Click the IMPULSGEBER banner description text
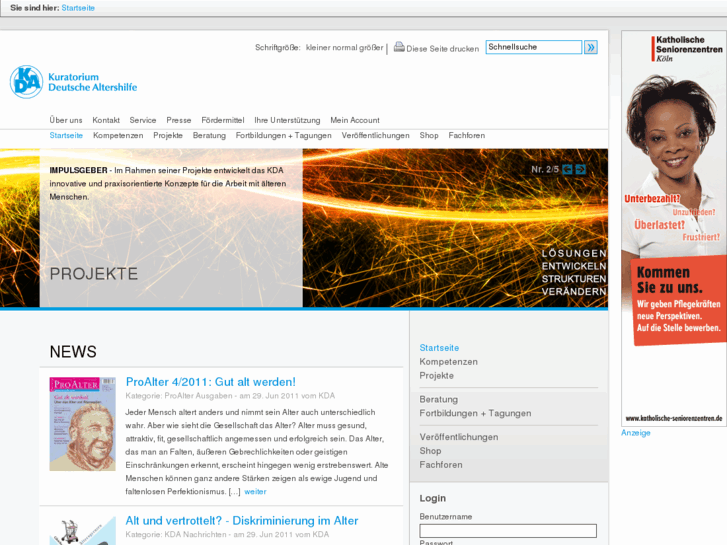Image resolution: width=727 pixels, height=545 pixels. (x=168, y=184)
